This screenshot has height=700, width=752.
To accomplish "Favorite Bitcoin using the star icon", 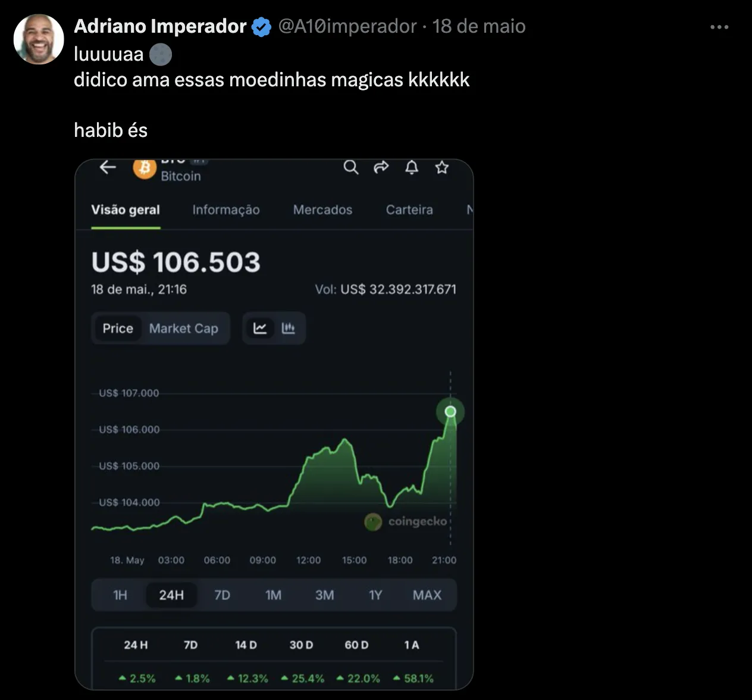I will (x=441, y=168).
